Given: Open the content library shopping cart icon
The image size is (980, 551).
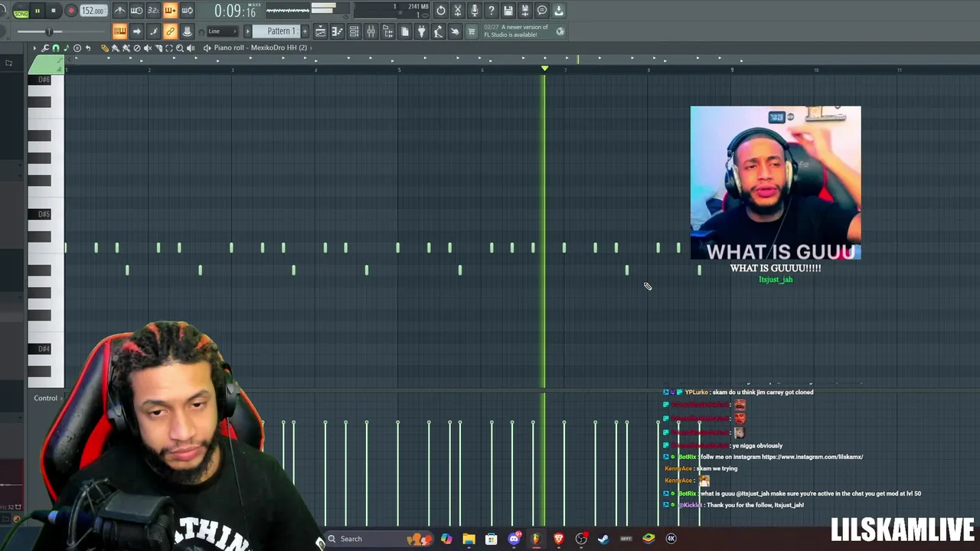Looking at the screenshot, I should click(472, 31).
